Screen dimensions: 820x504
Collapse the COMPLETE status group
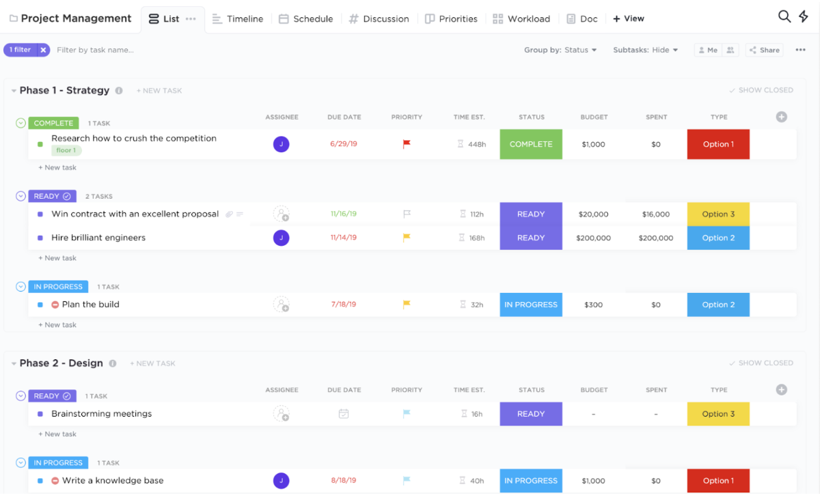(20, 123)
